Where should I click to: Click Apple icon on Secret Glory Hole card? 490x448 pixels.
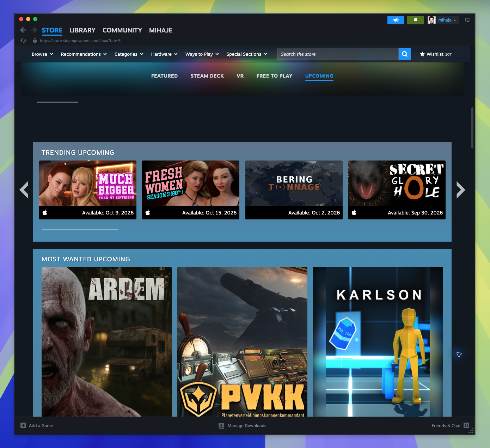(x=354, y=212)
